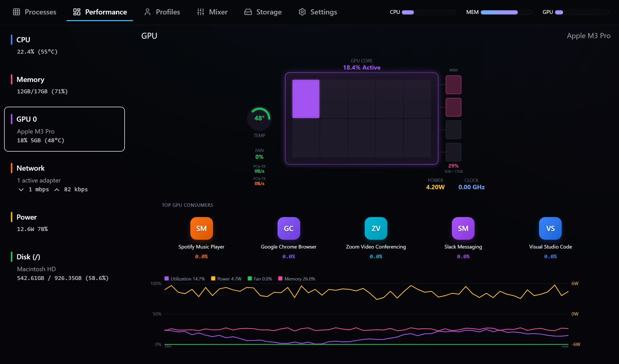
Task: Click the network upload arrow icon
Action: pos(57,189)
